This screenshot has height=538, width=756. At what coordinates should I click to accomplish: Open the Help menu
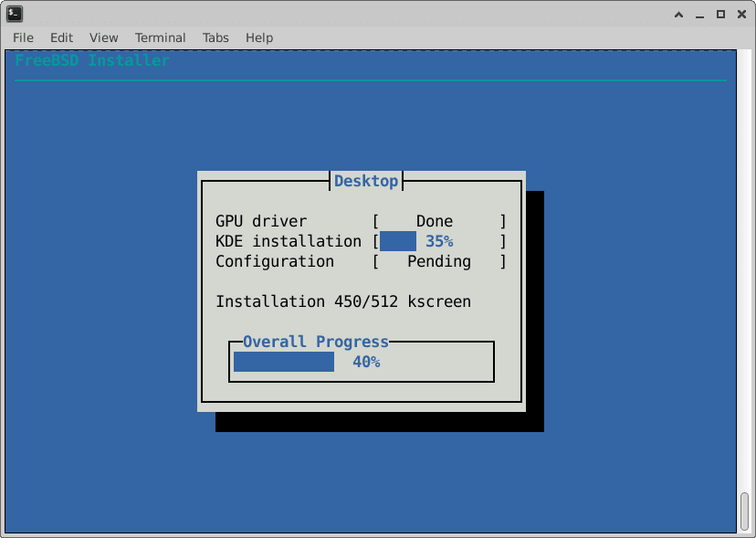click(258, 37)
